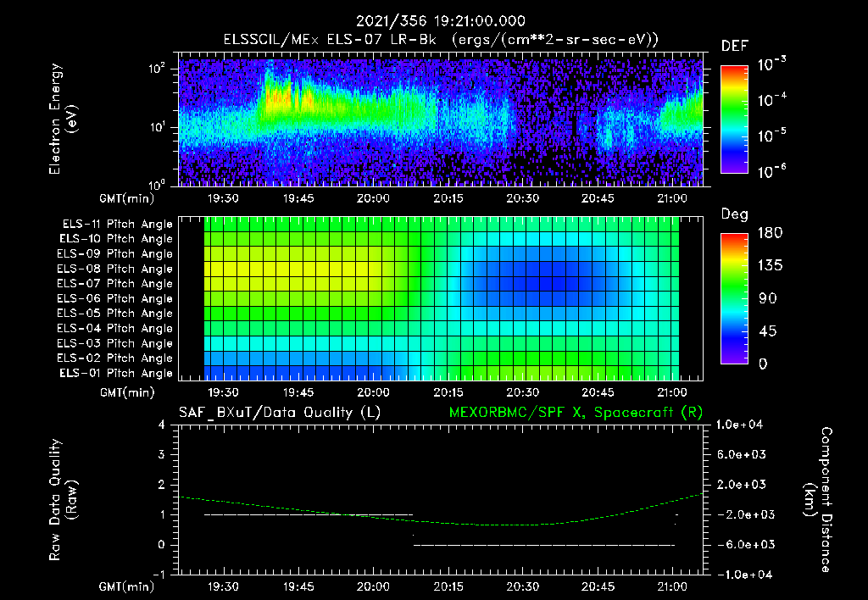Click the 180 value on the Deg scale
This screenshot has width=868, height=600.
coord(770,233)
